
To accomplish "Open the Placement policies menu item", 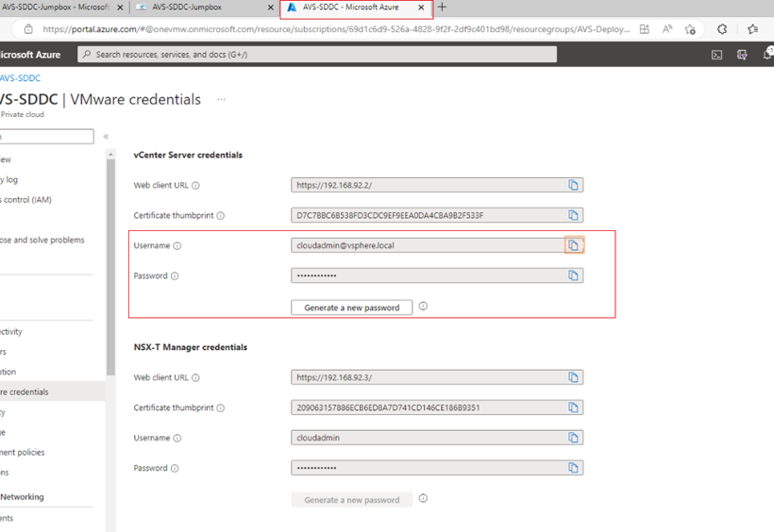I will [23, 453].
